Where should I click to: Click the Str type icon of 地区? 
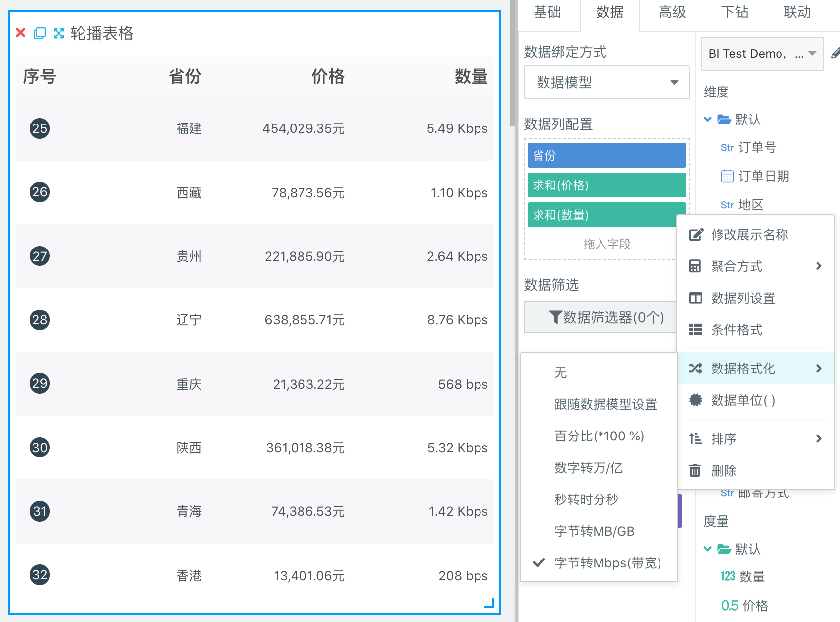[727, 205]
